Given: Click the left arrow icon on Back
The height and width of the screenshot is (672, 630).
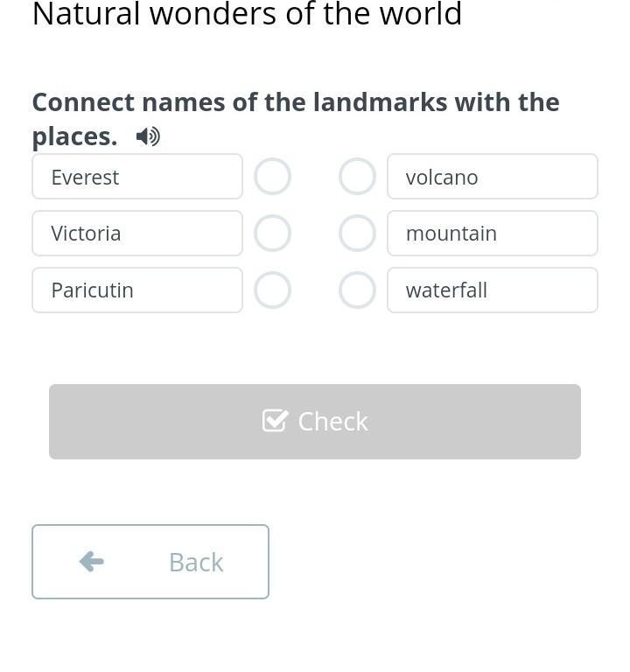Looking at the screenshot, I should pos(92,562).
